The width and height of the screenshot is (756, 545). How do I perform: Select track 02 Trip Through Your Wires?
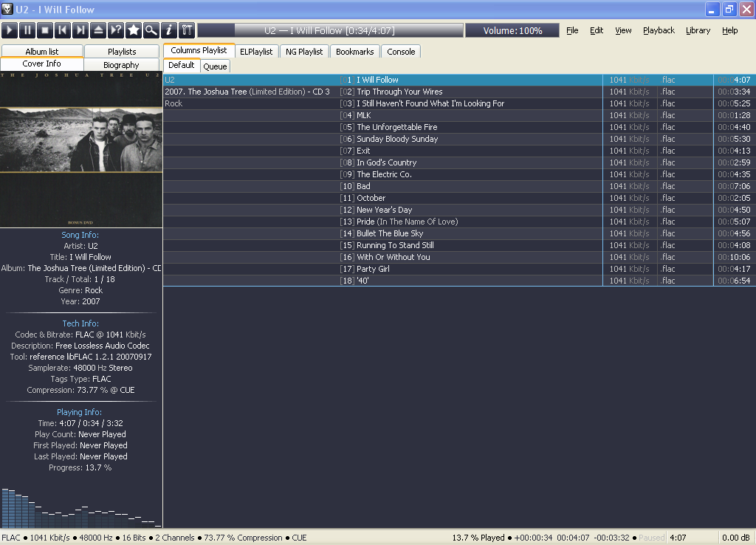tap(459, 92)
